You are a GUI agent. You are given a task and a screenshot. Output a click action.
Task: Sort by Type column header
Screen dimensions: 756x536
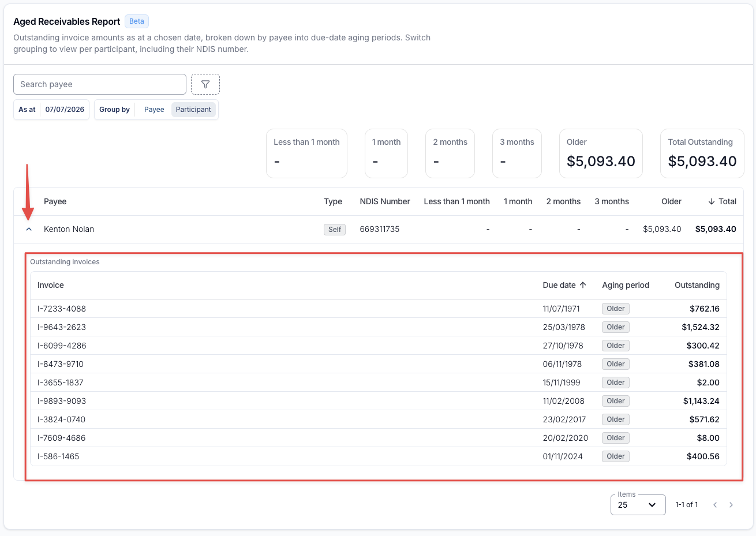pyautogui.click(x=333, y=201)
